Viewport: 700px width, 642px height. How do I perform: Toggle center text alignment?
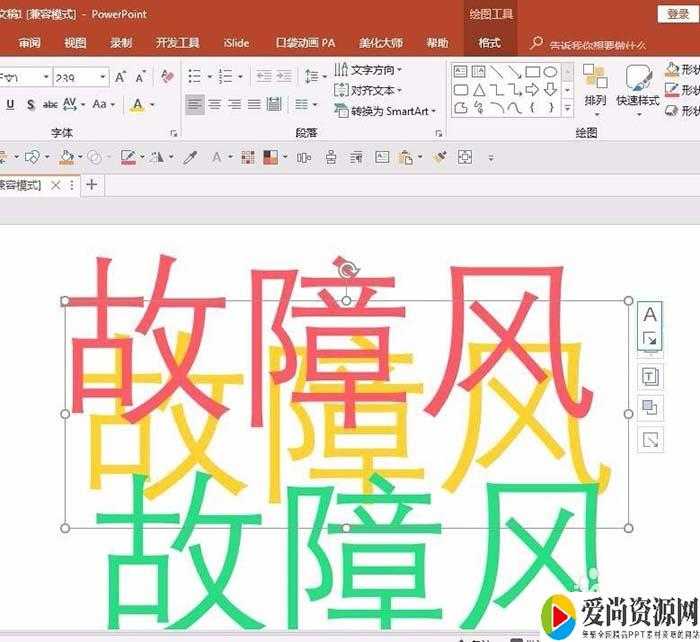coord(214,104)
